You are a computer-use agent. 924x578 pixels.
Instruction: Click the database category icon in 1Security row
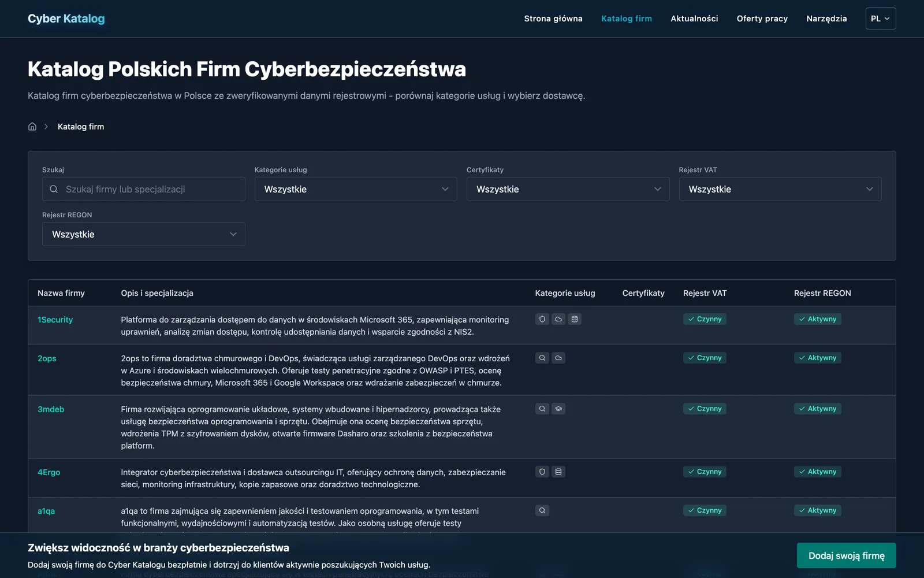[574, 319]
